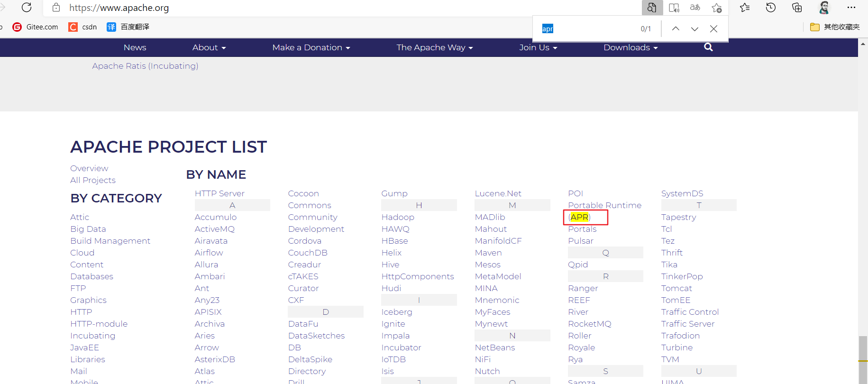Image resolution: width=868 pixels, height=384 pixels.
Task: Click the scrollbar up arrow
Action: pos(863,44)
